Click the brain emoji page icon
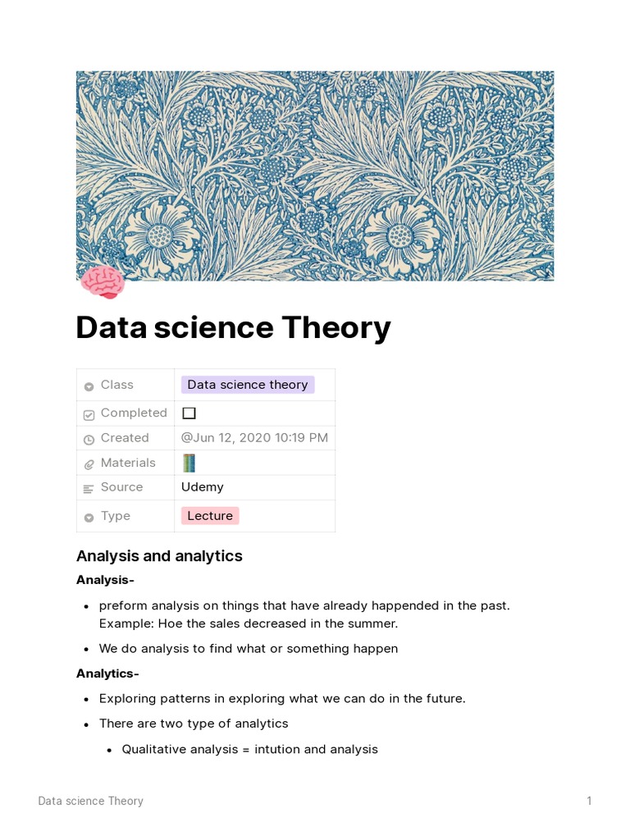Screen dimensions: 630x840 pyautogui.click(x=103, y=282)
